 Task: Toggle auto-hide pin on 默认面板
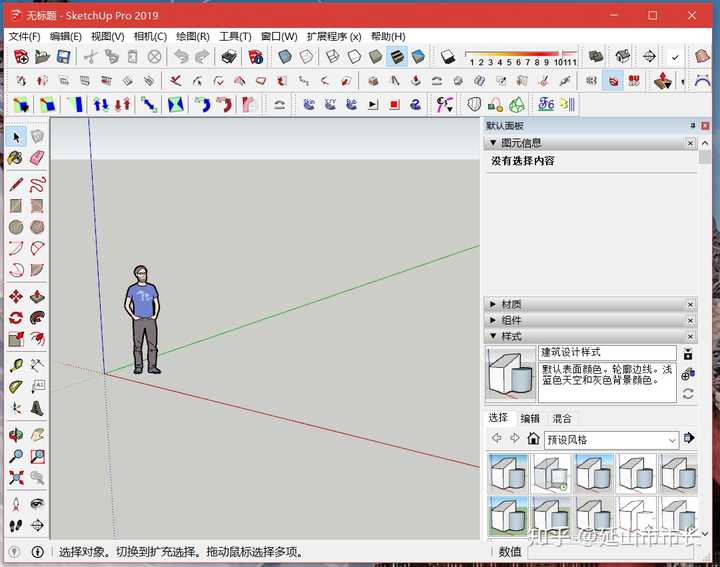[693, 126]
